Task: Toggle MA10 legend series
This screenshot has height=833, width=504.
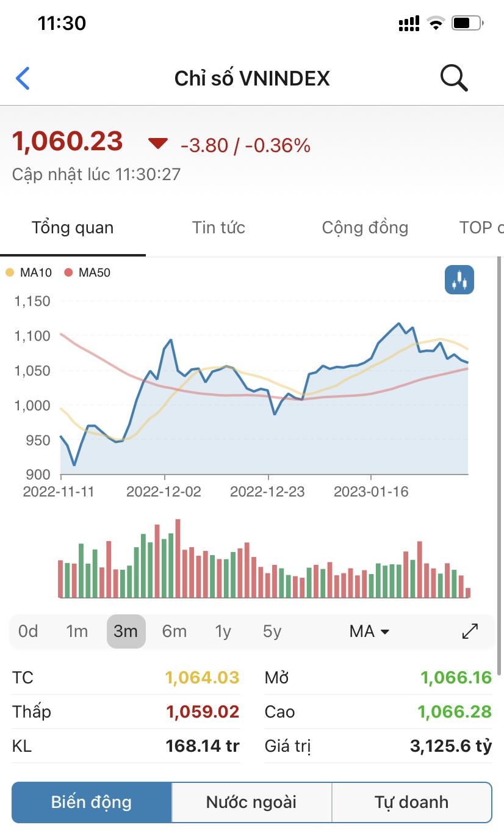Action: [x=29, y=273]
